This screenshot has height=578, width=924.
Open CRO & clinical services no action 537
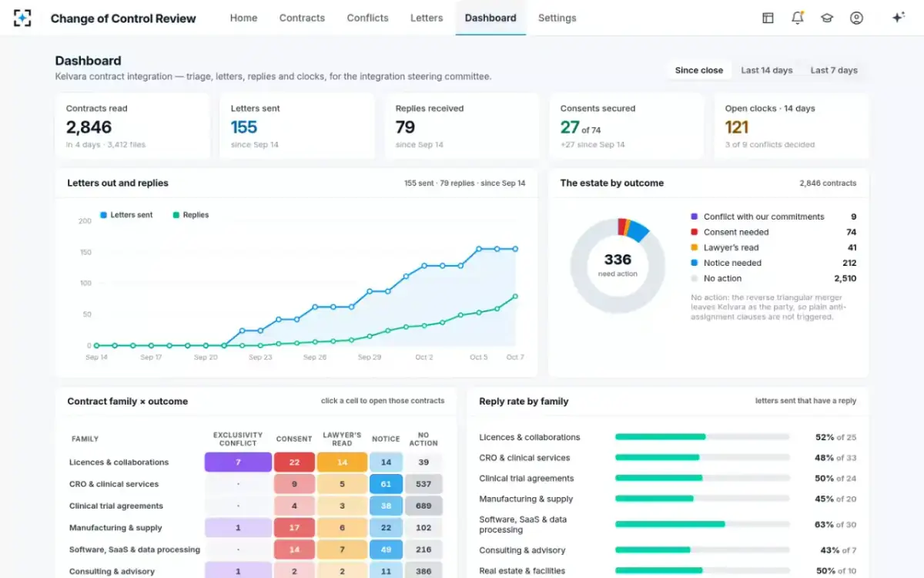(423, 484)
